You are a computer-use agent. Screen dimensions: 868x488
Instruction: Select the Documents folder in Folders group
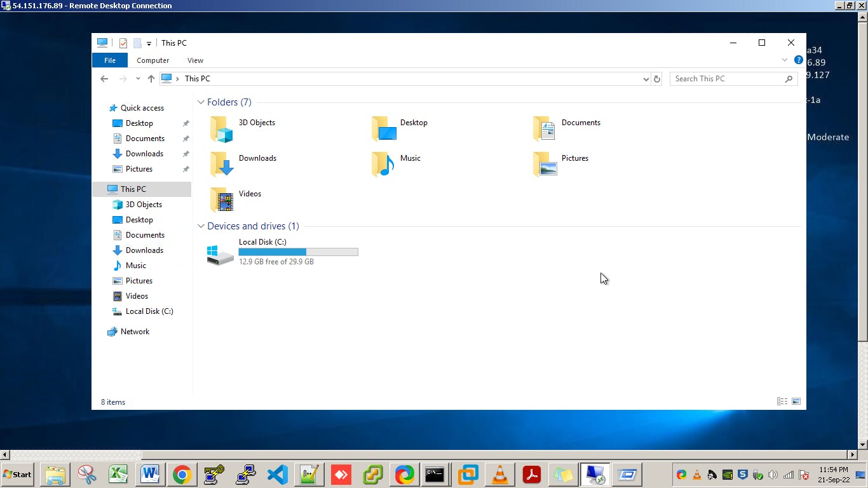pyautogui.click(x=545, y=130)
